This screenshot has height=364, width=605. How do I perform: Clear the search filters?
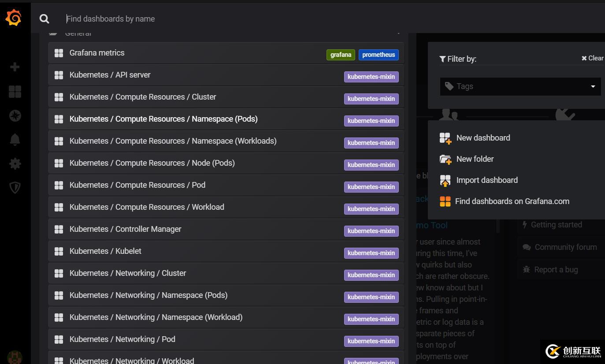[x=593, y=58]
